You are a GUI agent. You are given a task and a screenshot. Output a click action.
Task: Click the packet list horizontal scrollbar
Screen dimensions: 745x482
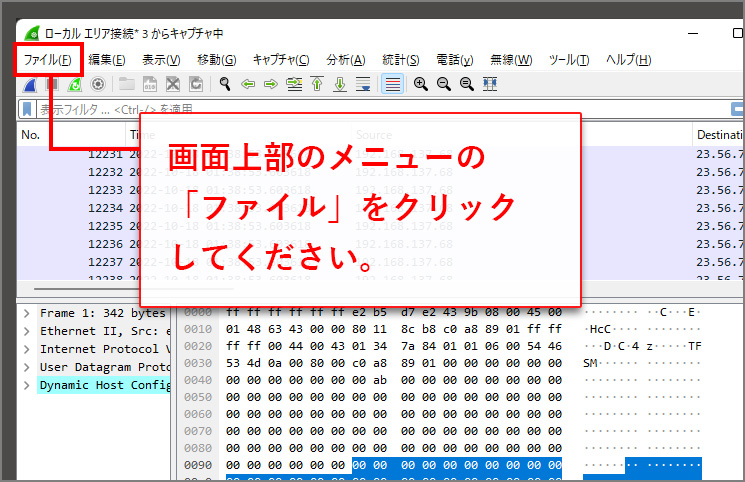(x=133, y=289)
